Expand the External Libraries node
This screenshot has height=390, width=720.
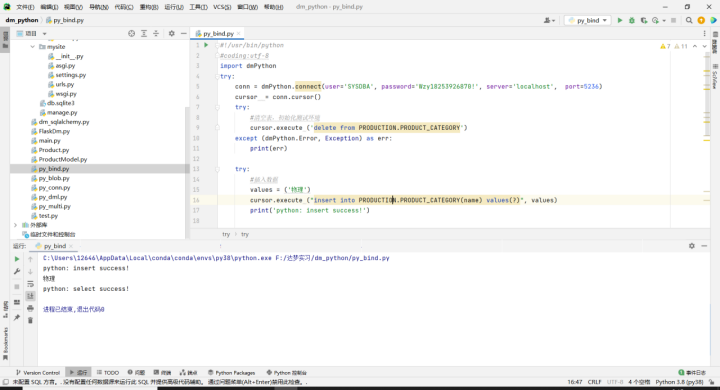[x=16, y=225]
